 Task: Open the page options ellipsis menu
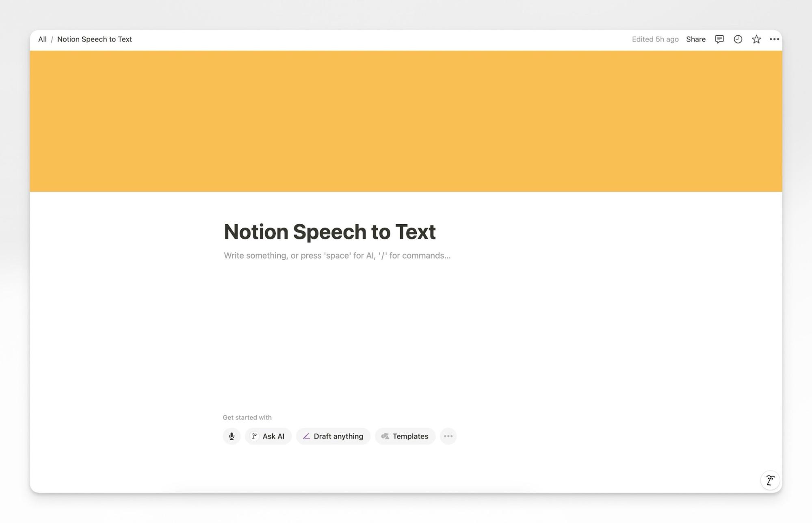(774, 39)
